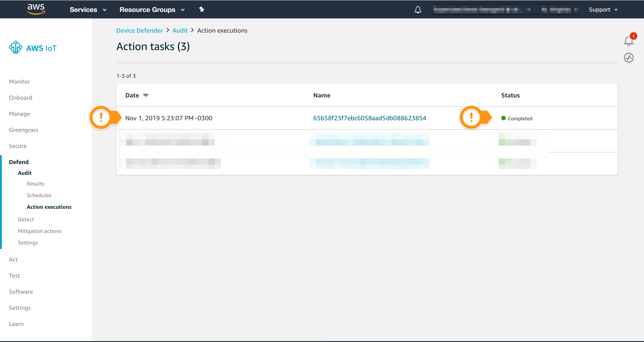
Task: Click the Name column header
Action: [x=322, y=95]
